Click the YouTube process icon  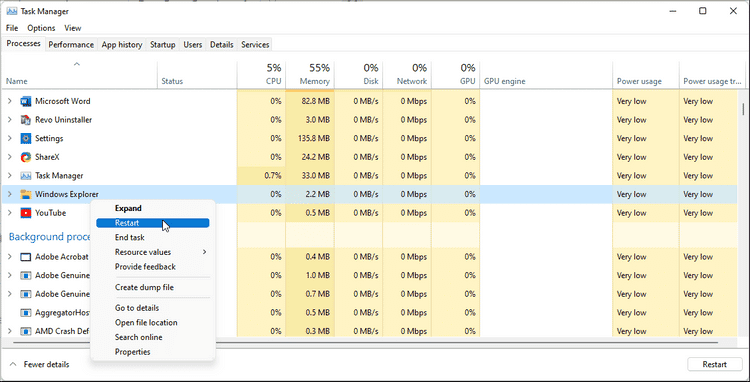[x=25, y=213]
